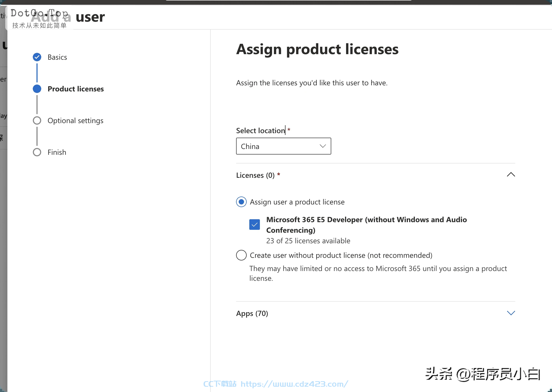Go to Optional settings step
The image size is (552, 392).
click(75, 121)
